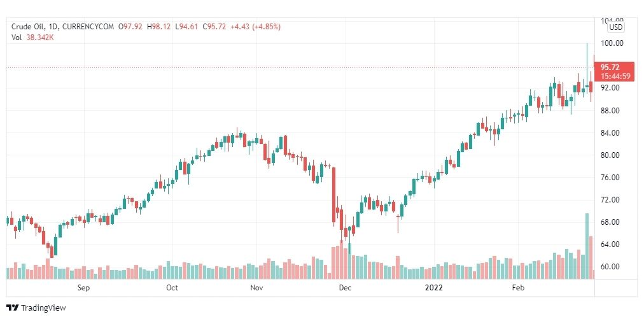Click the tallest green volume bar in late February
This screenshot has width=644, height=319.
coord(587,246)
